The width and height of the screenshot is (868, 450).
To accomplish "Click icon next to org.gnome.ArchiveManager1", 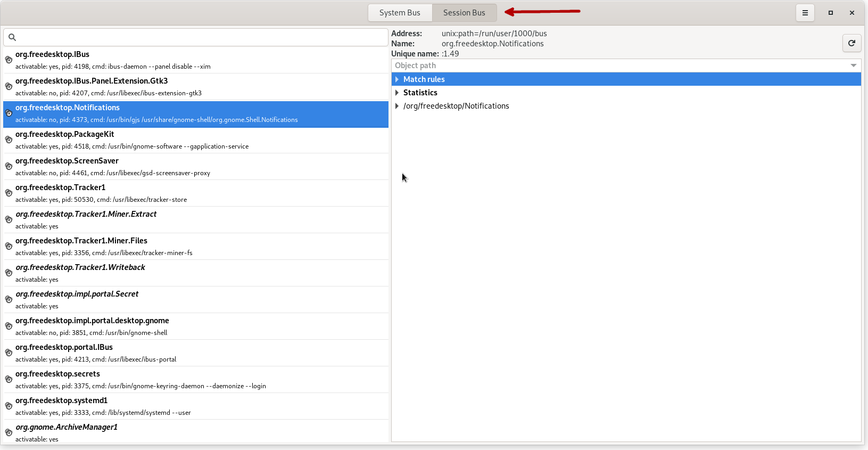I will [9, 432].
